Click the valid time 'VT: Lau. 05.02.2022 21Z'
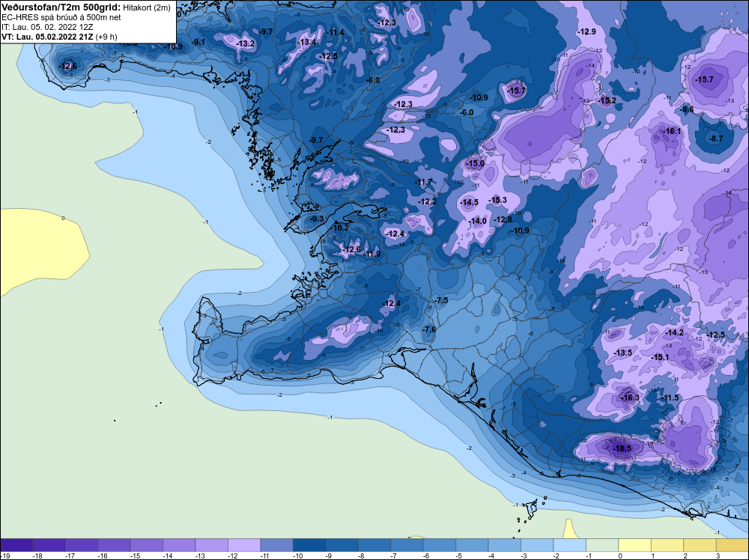The width and height of the screenshot is (749, 560). tap(47, 37)
